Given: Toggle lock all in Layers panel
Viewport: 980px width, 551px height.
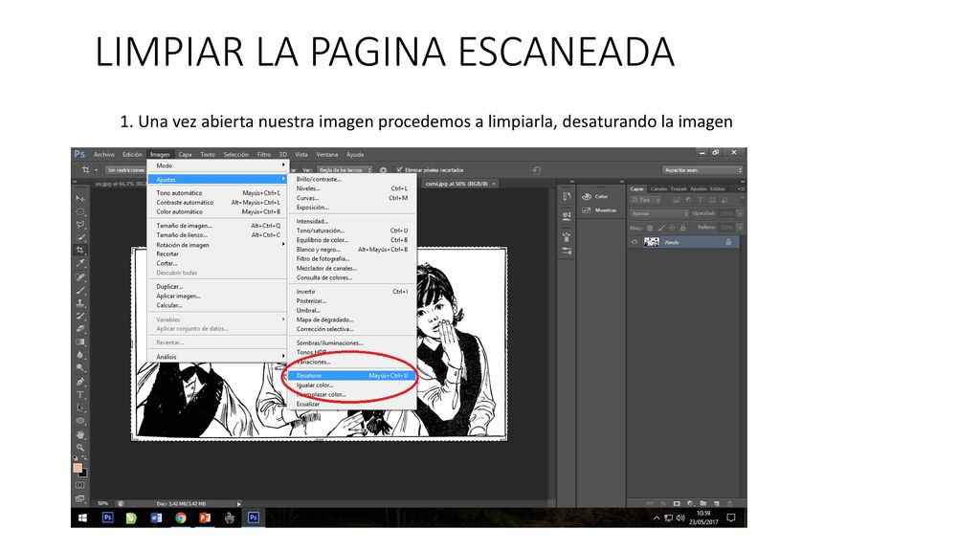Looking at the screenshot, I should point(683,228).
